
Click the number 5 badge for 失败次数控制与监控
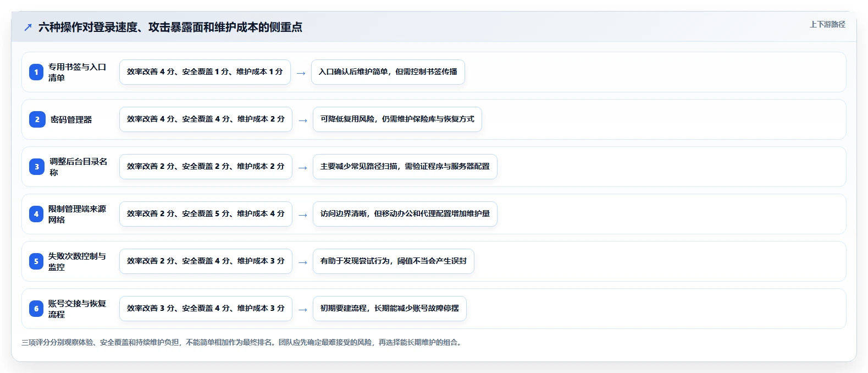click(36, 261)
